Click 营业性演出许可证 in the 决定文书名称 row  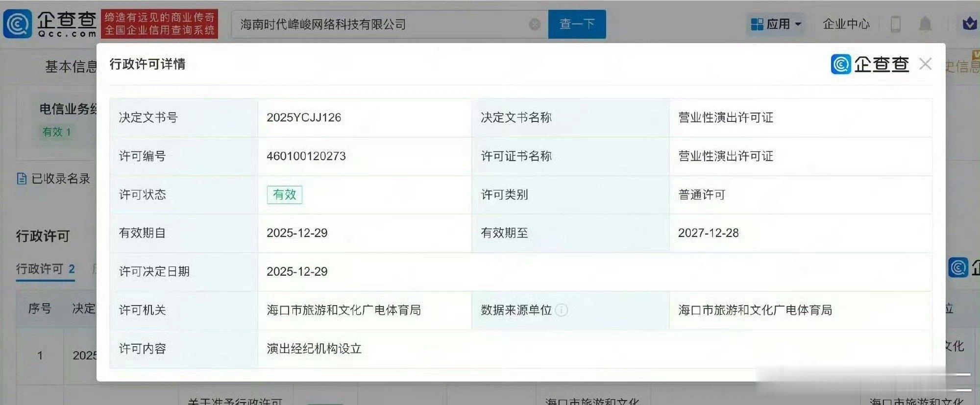[726, 118]
